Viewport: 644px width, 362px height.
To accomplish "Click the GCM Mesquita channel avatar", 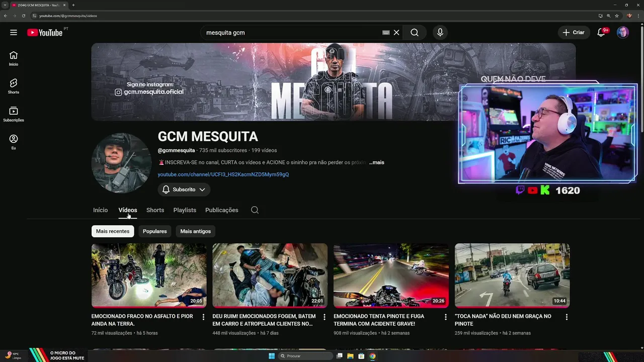I will tap(121, 163).
